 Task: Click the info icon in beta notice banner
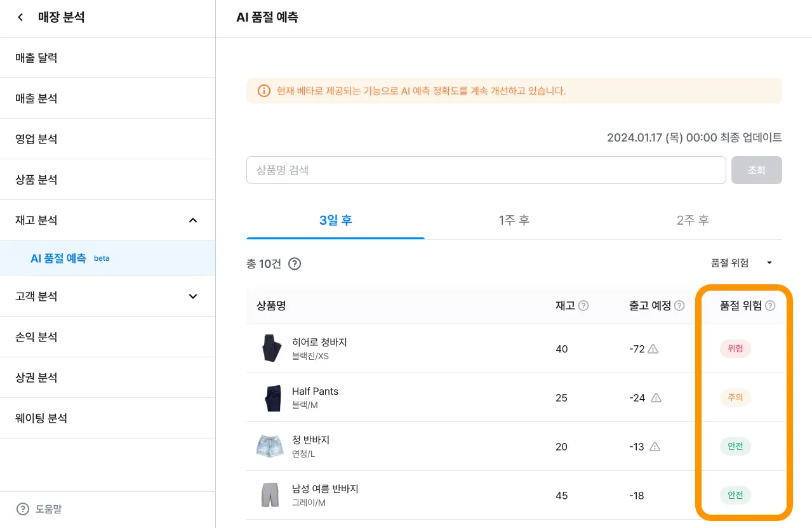[263, 91]
